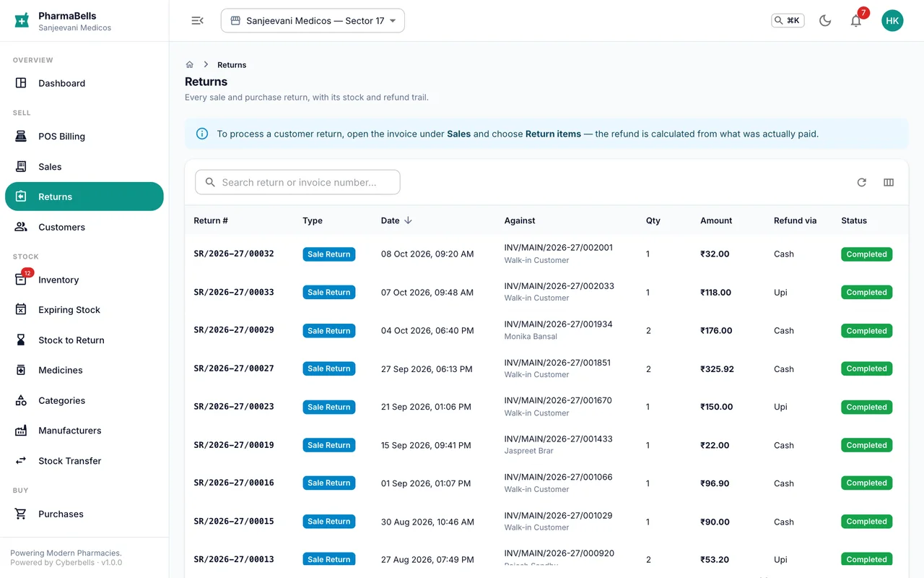
Task: Click the Expiring Stock calendar icon
Action: point(21,310)
